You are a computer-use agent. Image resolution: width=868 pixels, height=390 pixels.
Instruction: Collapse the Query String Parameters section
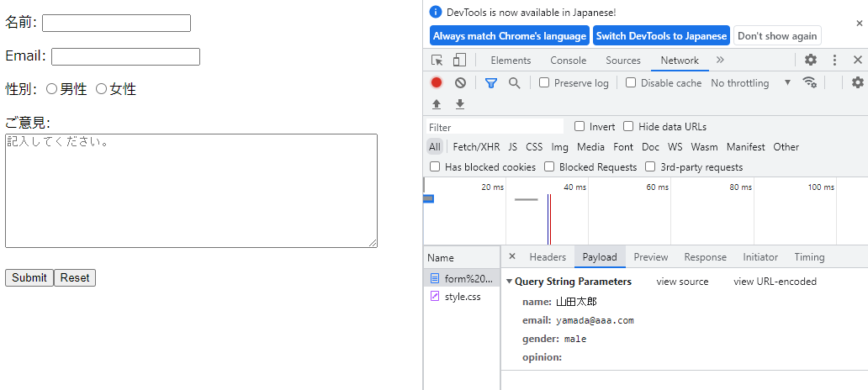click(510, 281)
